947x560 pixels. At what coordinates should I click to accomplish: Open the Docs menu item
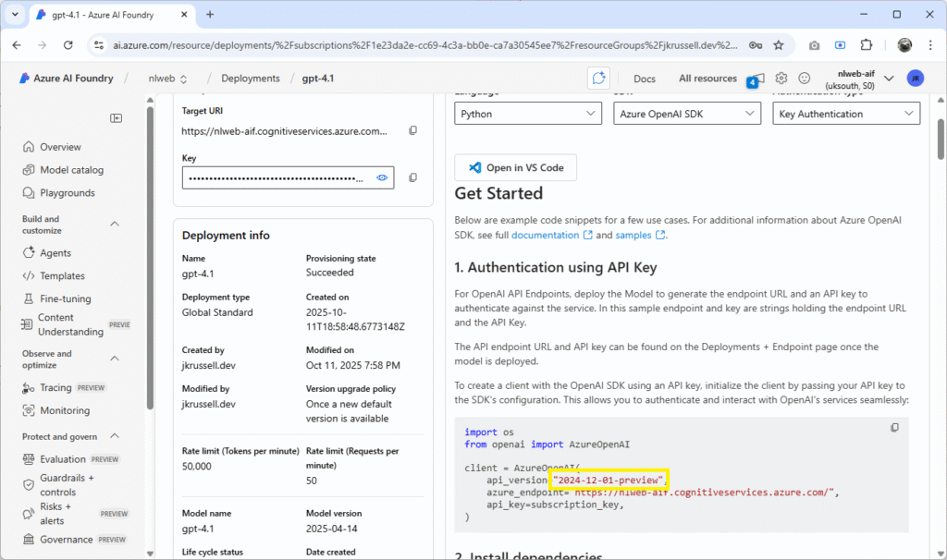pos(645,79)
